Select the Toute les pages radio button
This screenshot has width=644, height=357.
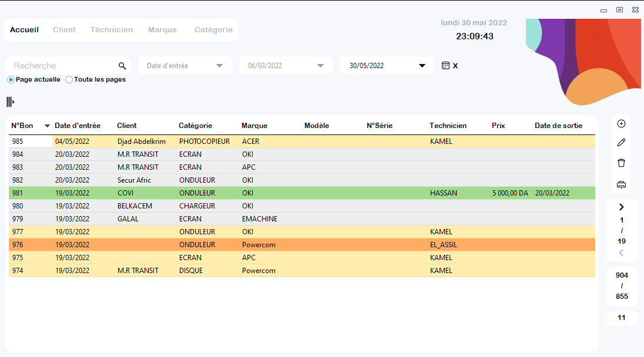pos(69,80)
